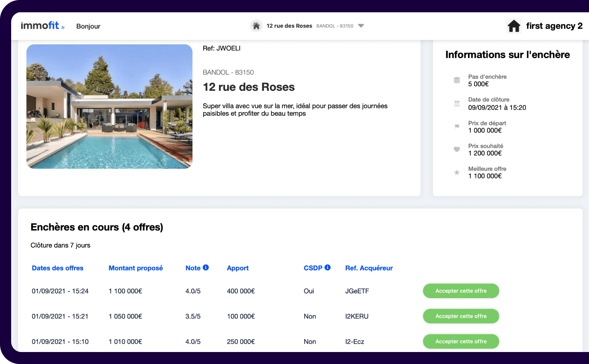
Task: Click the flag icon beside Prix de départ
Action: [457, 127]
